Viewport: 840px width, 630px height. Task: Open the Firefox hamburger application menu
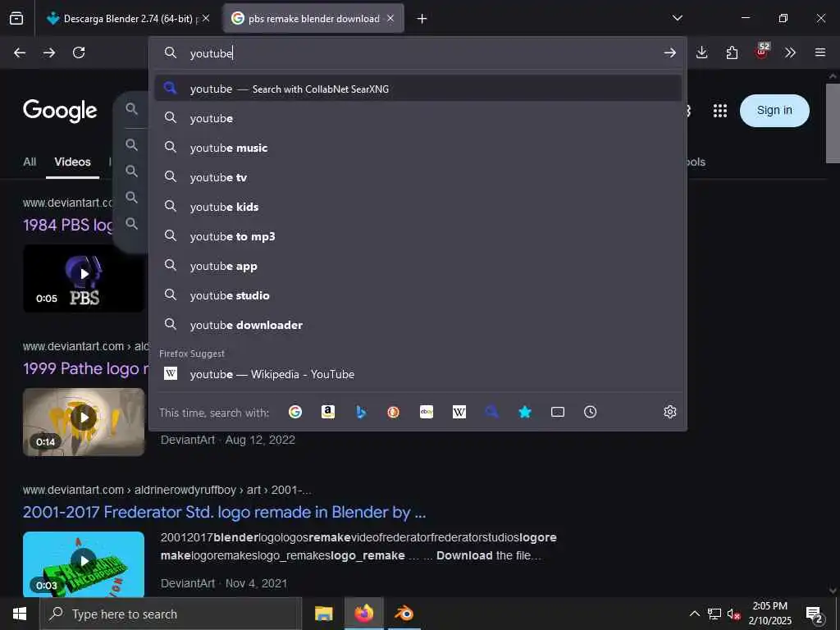820,52
